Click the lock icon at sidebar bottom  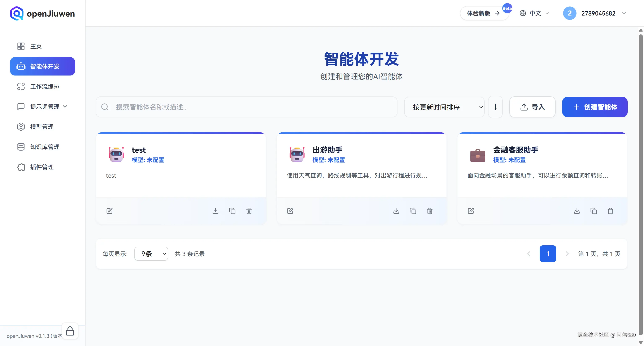coord(70,331)
